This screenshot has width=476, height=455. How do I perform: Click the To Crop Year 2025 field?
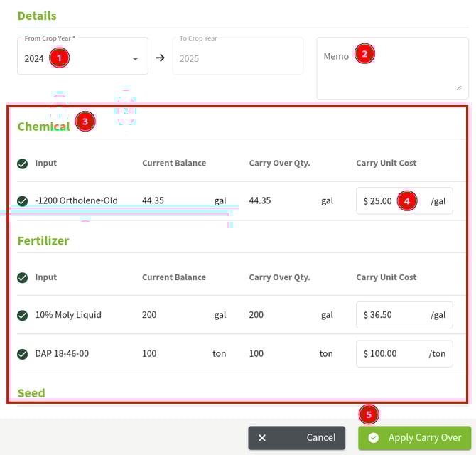(237, 58)
